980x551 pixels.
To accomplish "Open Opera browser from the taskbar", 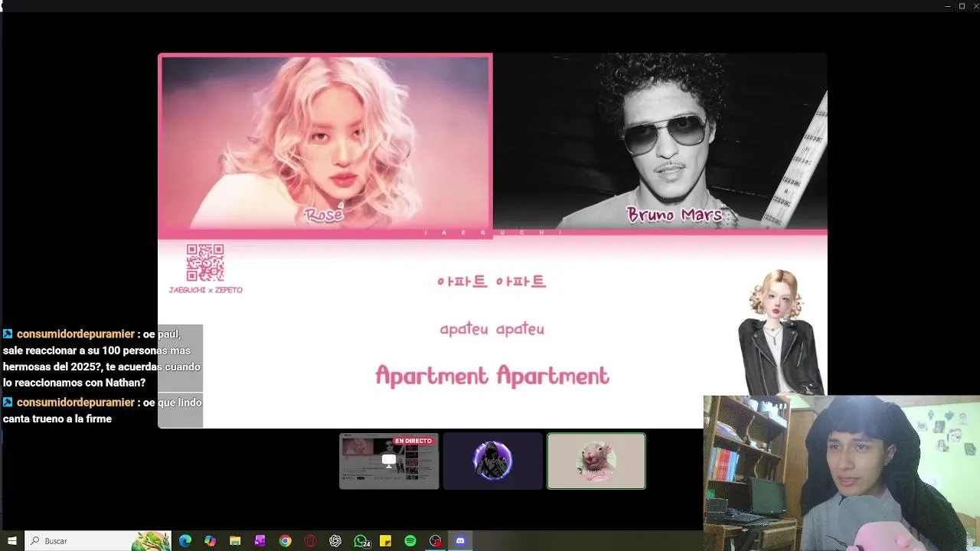I will (310, 541).
